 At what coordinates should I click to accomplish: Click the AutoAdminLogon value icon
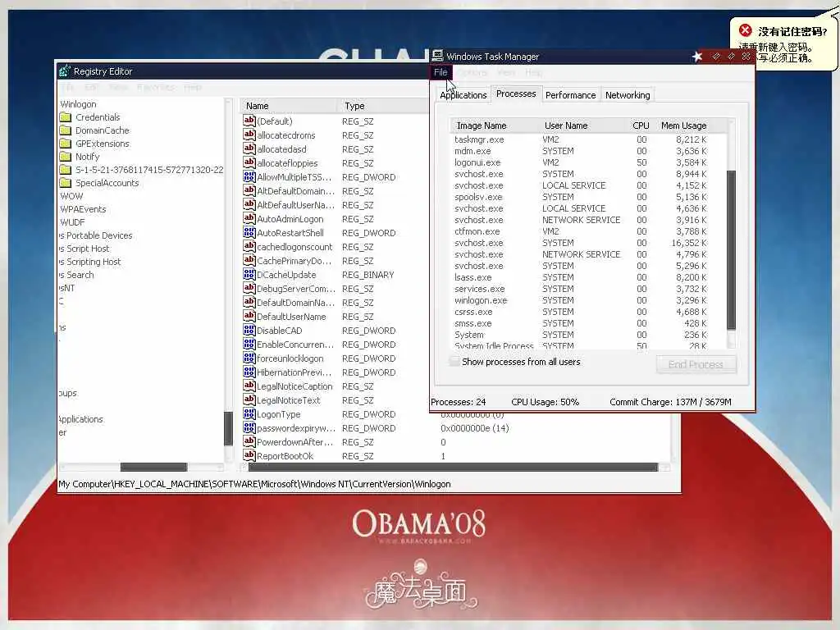click(249, 218)
